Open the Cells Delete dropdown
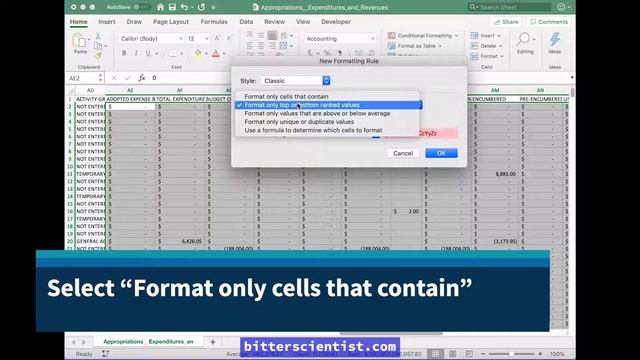Screen dimensions: 640x360 pos(487,46)
